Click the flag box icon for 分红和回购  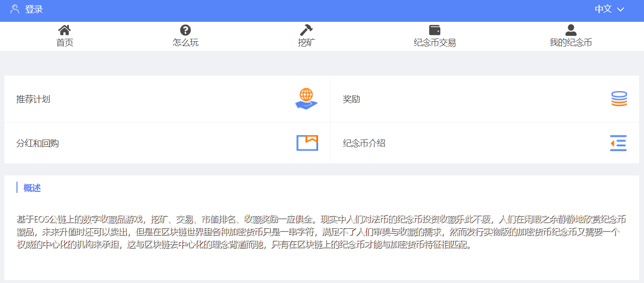tap(307, 142)
